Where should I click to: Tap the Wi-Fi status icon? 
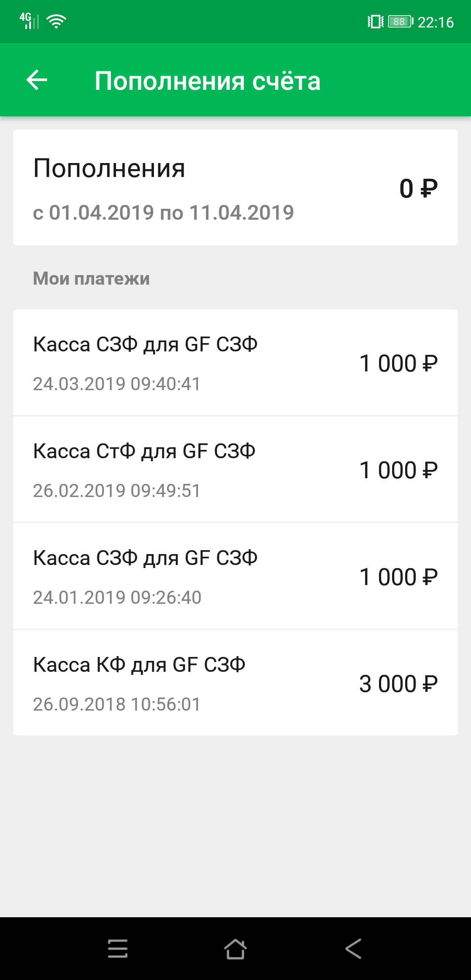[56, 21]
